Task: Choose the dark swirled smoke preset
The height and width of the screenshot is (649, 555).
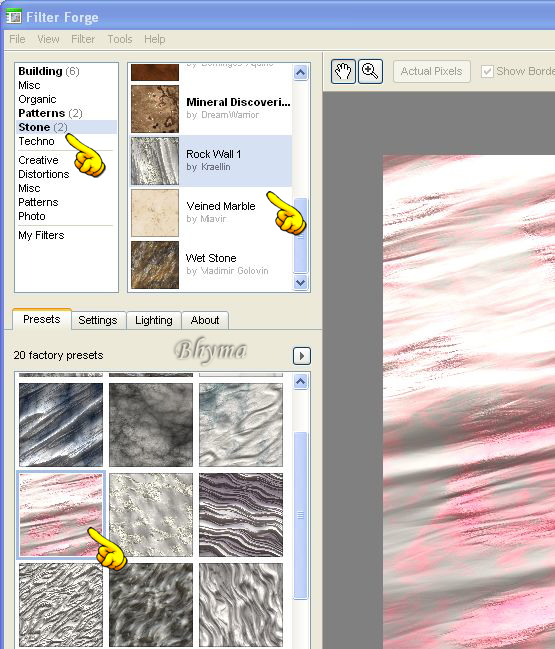Action: point(151,605)
